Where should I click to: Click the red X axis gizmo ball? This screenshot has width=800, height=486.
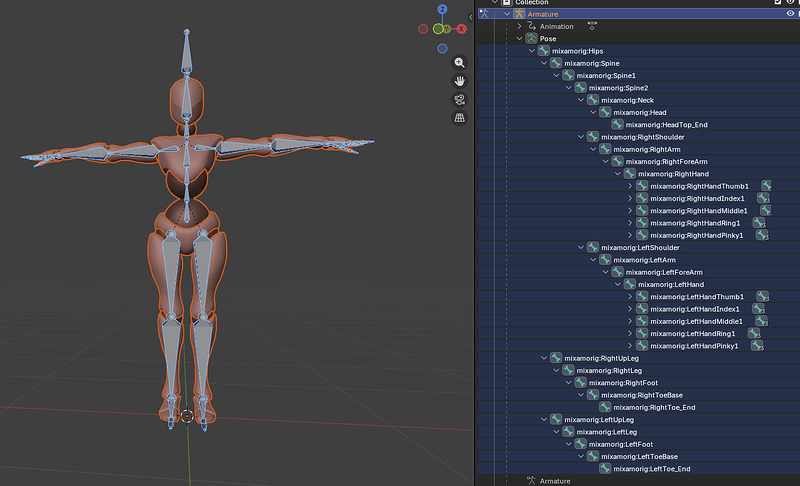[x=461, y=29]
